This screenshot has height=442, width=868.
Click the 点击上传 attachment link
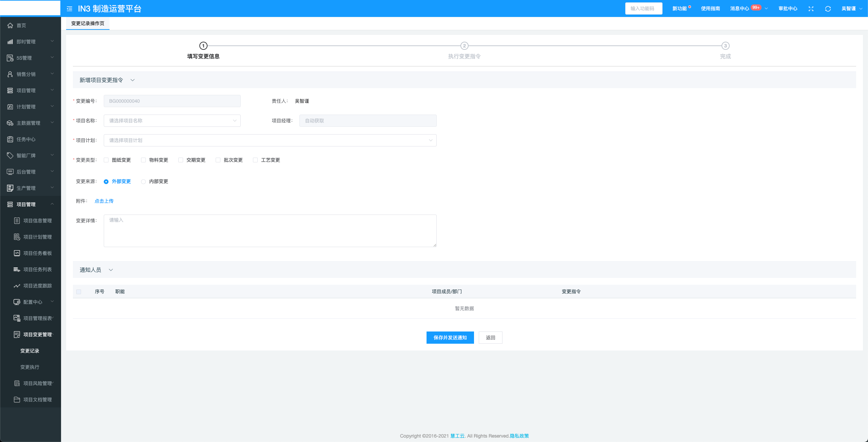coord(104,201)
